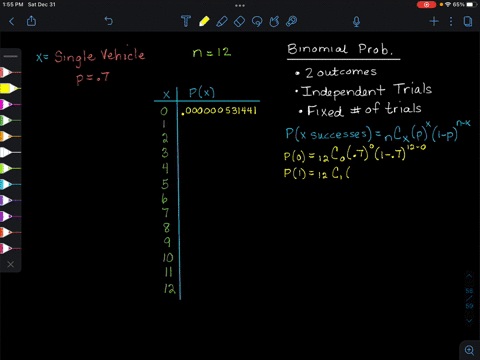Image resolution: width=480 pixels, height=360 pixels.
Task: Select the tape tool
Action: pyautogui.click(x=291, y=21)
